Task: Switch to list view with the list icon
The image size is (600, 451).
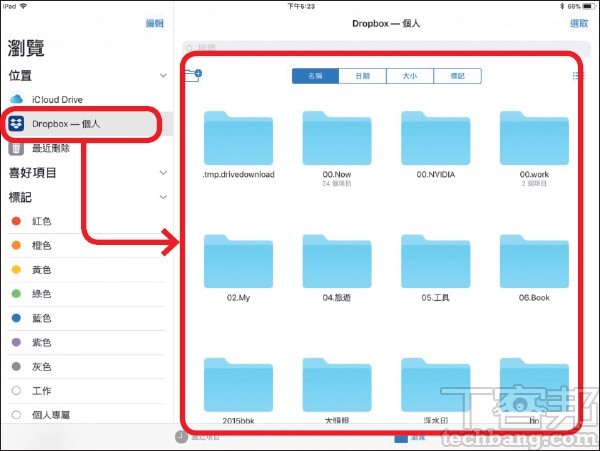Action: point(577,75)
